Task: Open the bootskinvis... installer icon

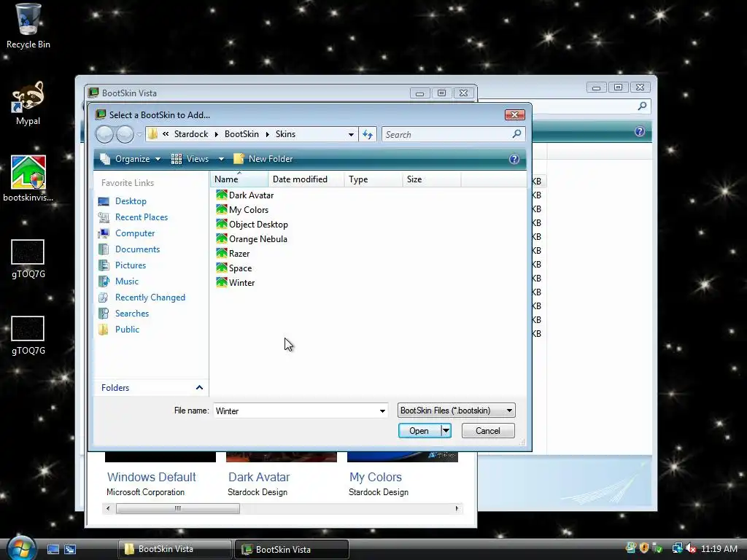Action: [x=28, y=179]
